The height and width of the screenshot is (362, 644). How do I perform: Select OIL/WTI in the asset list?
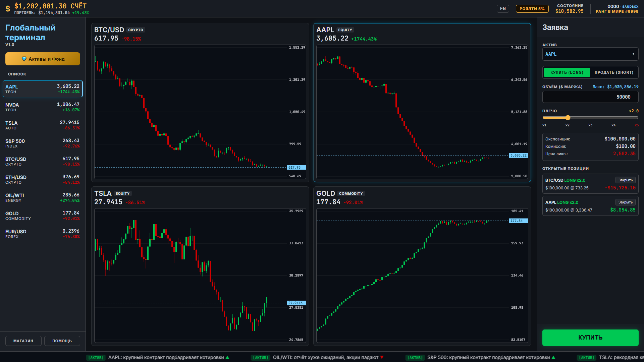click(43, 197)
